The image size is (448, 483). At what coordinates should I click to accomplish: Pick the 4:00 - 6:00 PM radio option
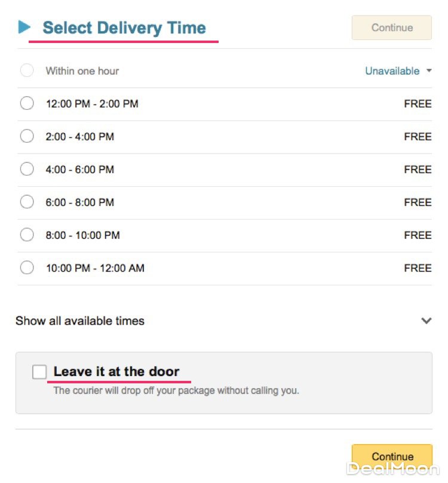click(27, 170)
